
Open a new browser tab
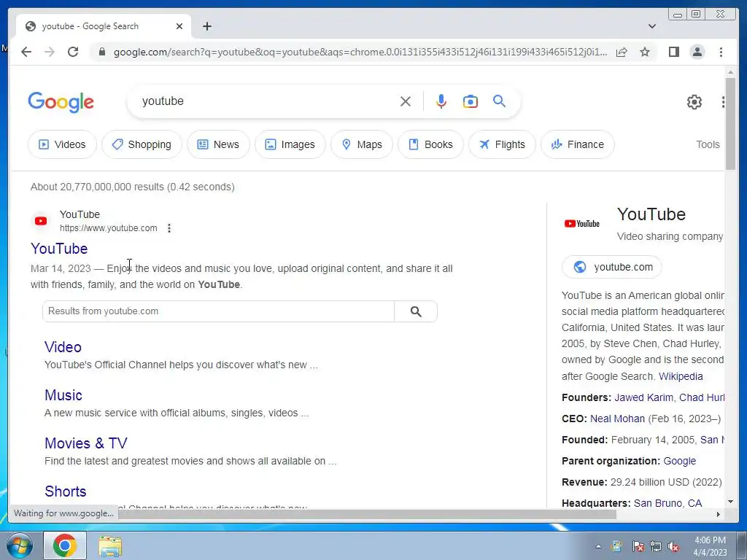point(206,26)
